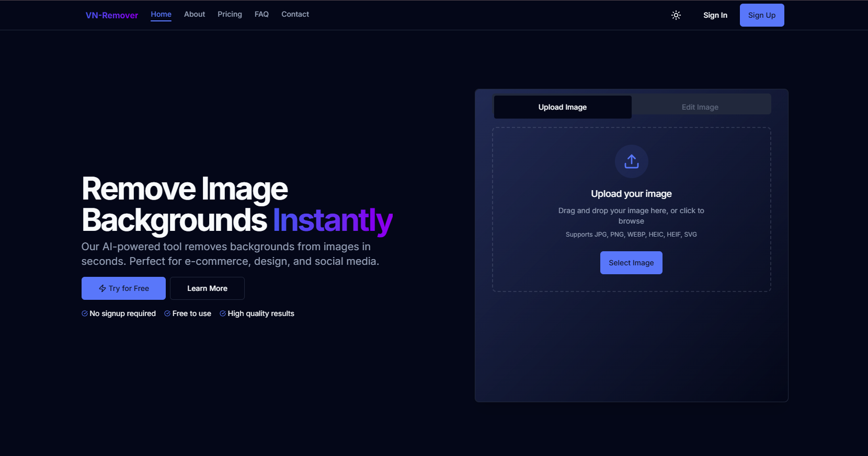Click the checkmark icon beside High quality results
Viewport: 868px width, 456px height.
223,313
